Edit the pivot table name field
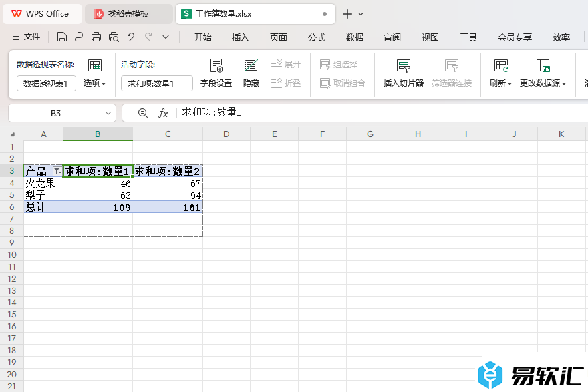The height and width of the screenshot is (392, 588). [x=47, y=83]
